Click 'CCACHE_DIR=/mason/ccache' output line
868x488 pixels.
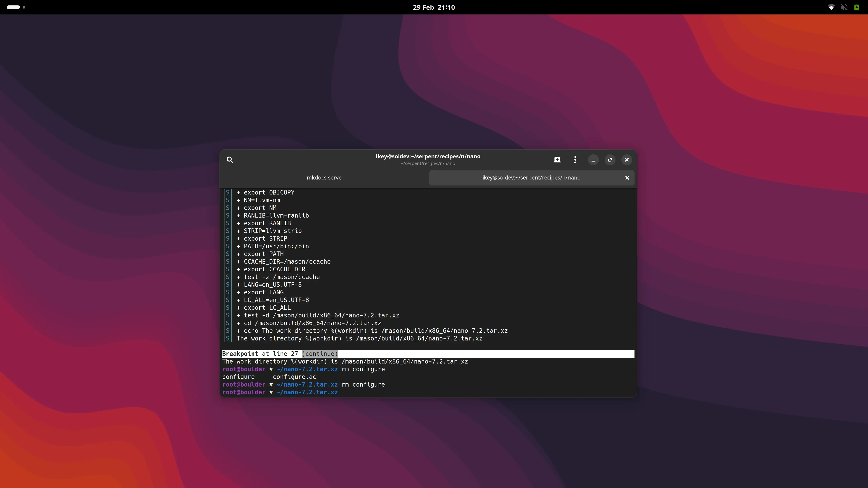(x=283, y=262)
